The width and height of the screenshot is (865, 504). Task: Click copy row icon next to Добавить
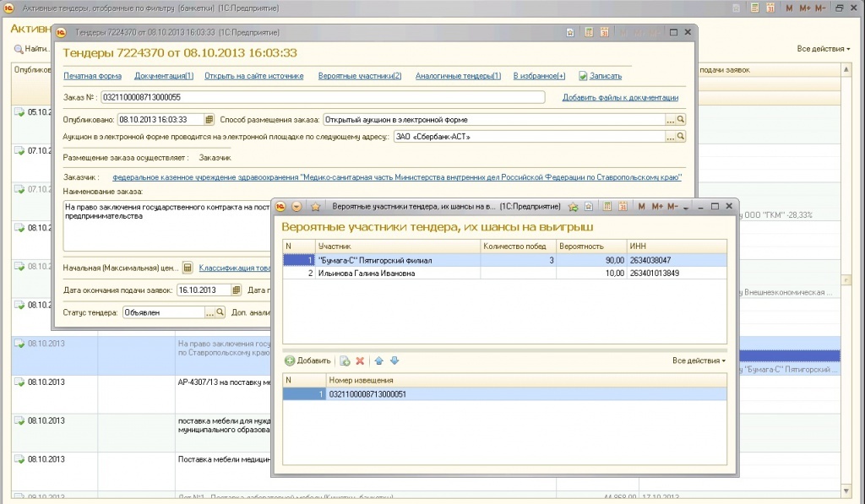(x=345, y=360)
